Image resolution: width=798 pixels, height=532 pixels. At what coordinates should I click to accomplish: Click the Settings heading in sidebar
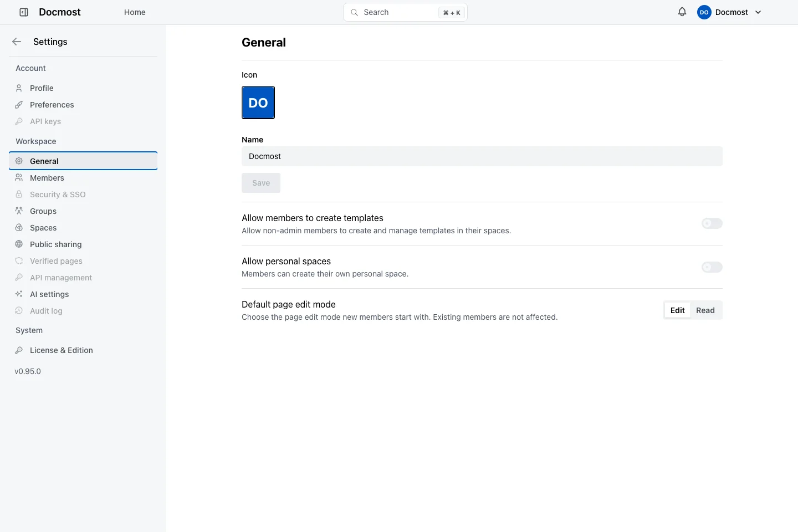50,42
